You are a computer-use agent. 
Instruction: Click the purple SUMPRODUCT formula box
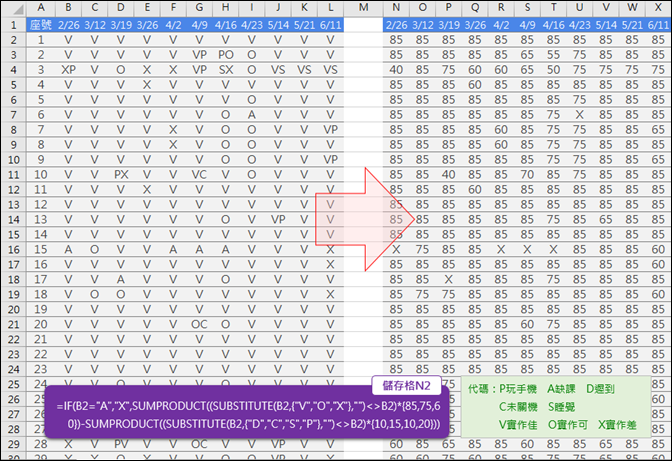point(247,412)
